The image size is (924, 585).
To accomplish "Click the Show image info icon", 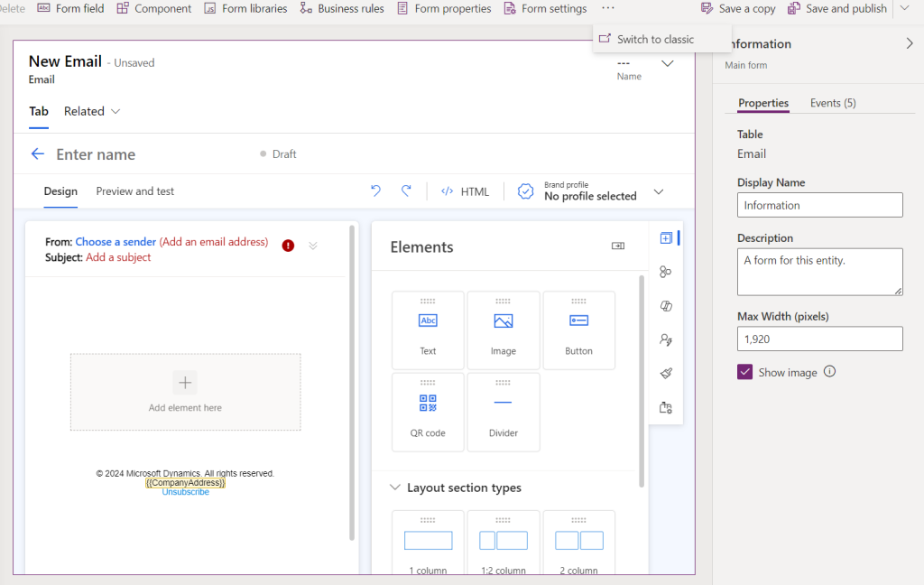I will point(830,372).
